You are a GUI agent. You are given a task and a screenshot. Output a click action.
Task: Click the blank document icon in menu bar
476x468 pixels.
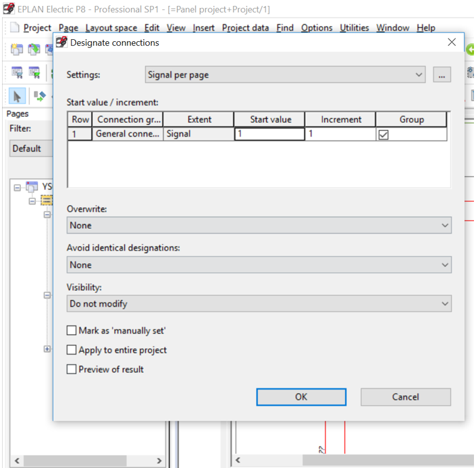tap(15, 27)
